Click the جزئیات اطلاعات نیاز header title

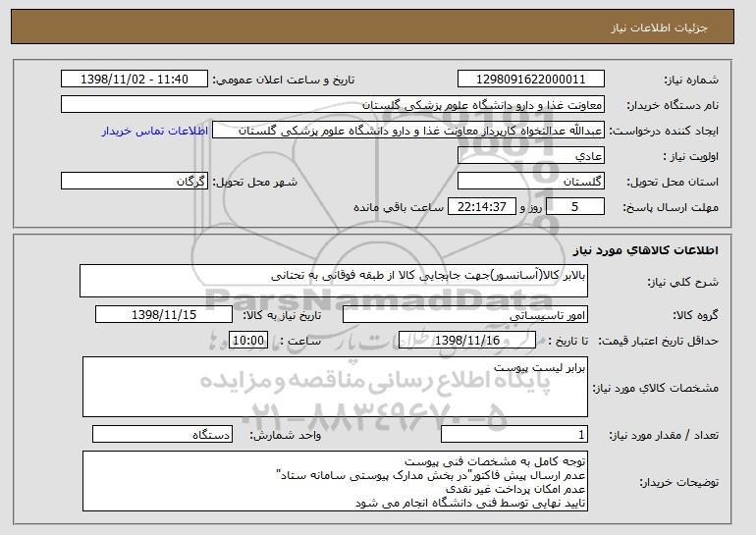pos(659,27)
